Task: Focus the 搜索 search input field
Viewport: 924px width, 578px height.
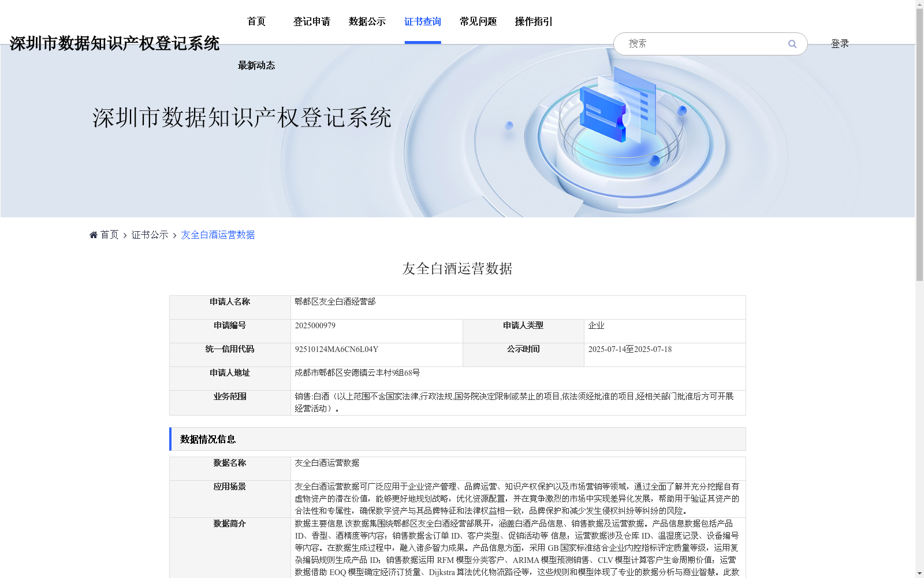Action: pyautogui.click(x=705, y=44)
